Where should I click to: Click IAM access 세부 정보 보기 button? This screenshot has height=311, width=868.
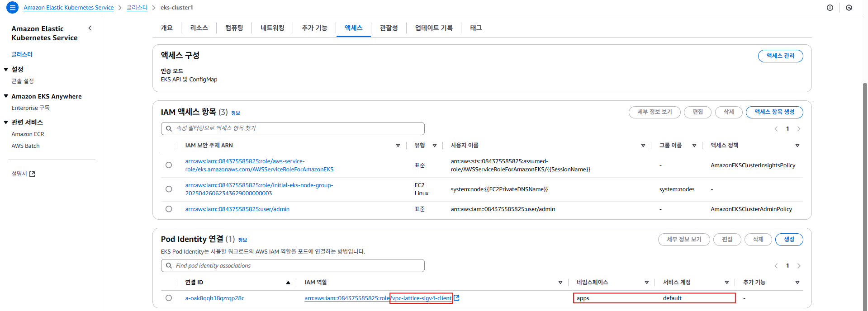tap(655, 112)
